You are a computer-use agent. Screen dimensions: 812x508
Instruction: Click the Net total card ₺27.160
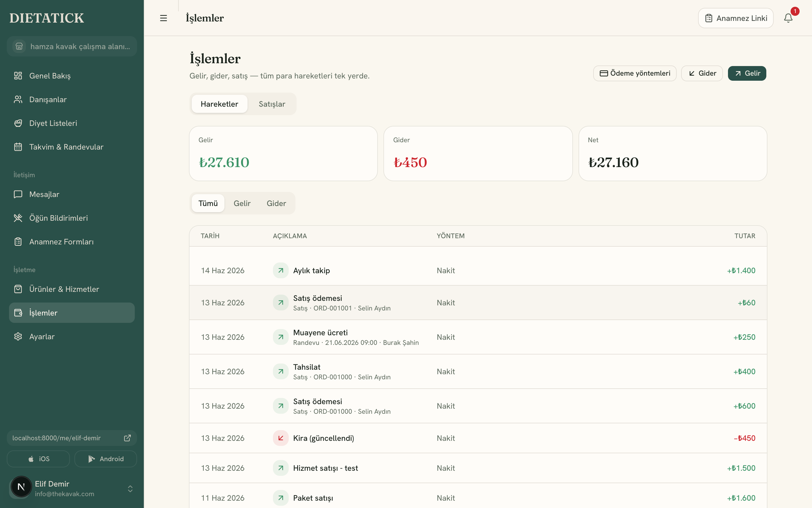673,154
